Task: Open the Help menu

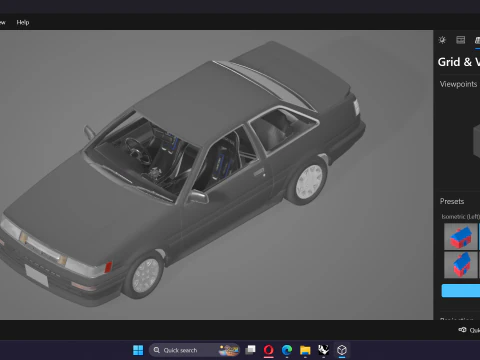Action: point(23,22)
